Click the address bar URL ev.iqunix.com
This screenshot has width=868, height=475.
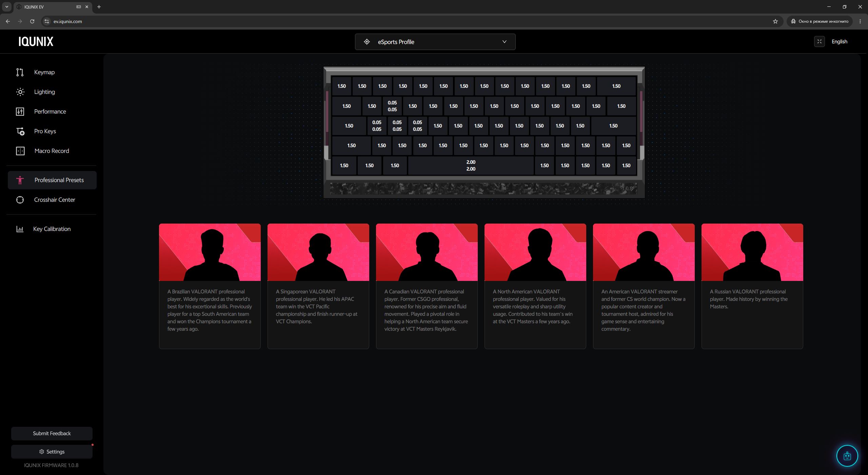pos(68,21)
